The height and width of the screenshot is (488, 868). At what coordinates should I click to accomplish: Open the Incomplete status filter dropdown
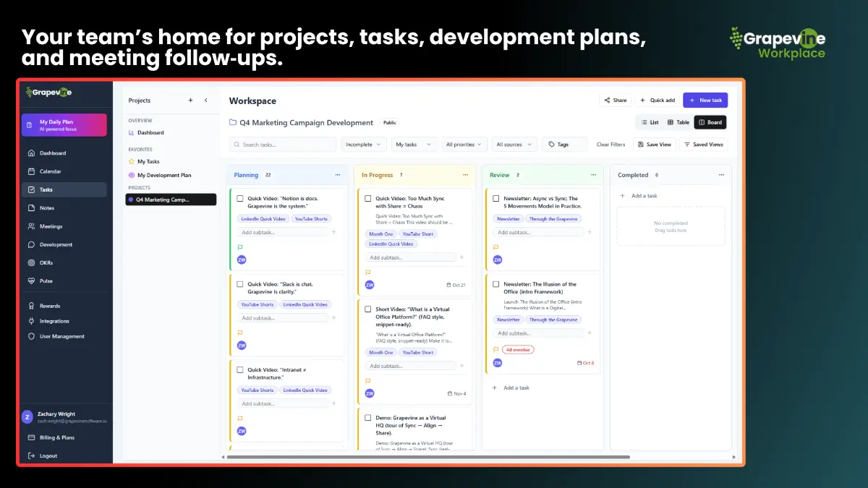click(363, 144)
